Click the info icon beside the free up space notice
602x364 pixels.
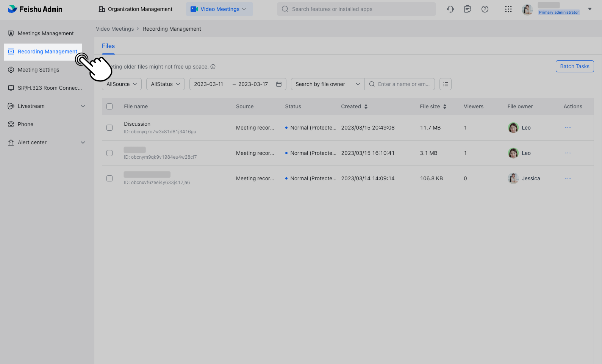point(213,67)
